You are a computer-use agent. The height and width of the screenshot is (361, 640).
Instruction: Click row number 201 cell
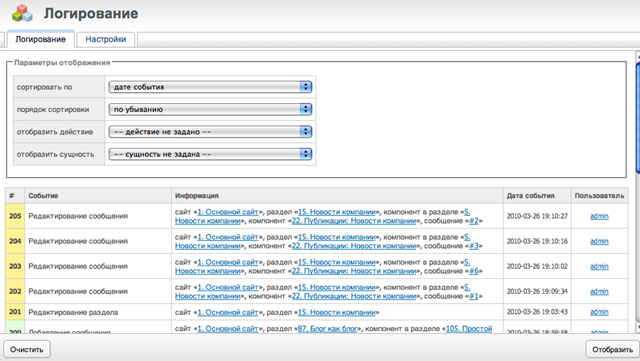[x=15, y=312]
